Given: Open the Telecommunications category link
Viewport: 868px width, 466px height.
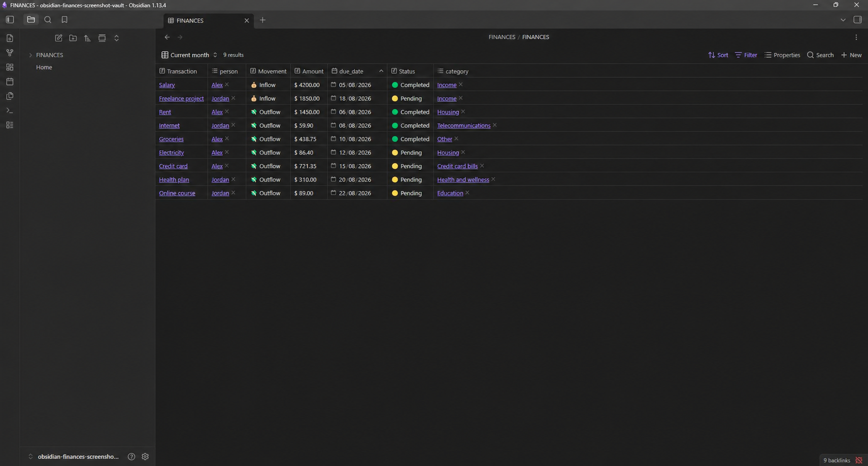Looking at the screenshot, I should pos(463,126).
